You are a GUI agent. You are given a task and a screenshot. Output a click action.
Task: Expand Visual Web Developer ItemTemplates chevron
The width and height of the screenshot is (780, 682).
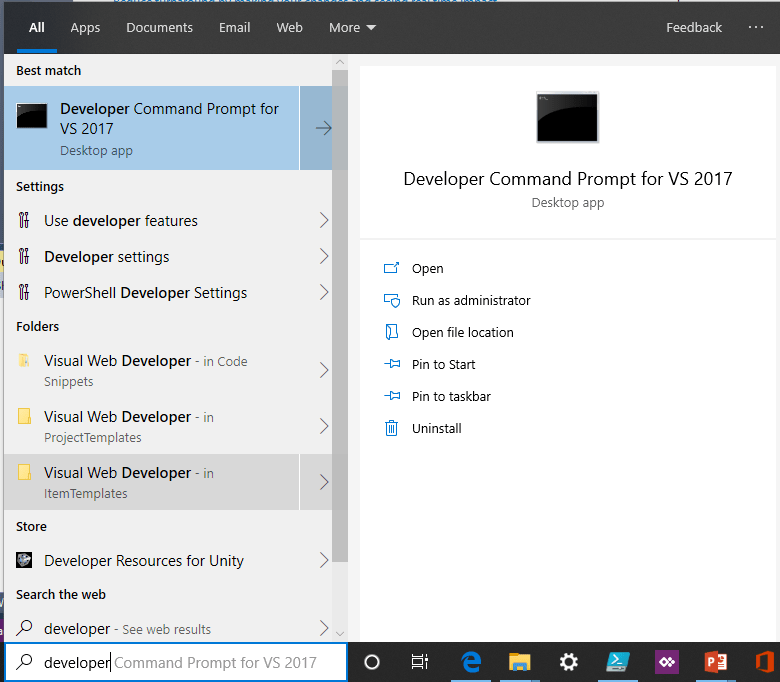point(324,482)
